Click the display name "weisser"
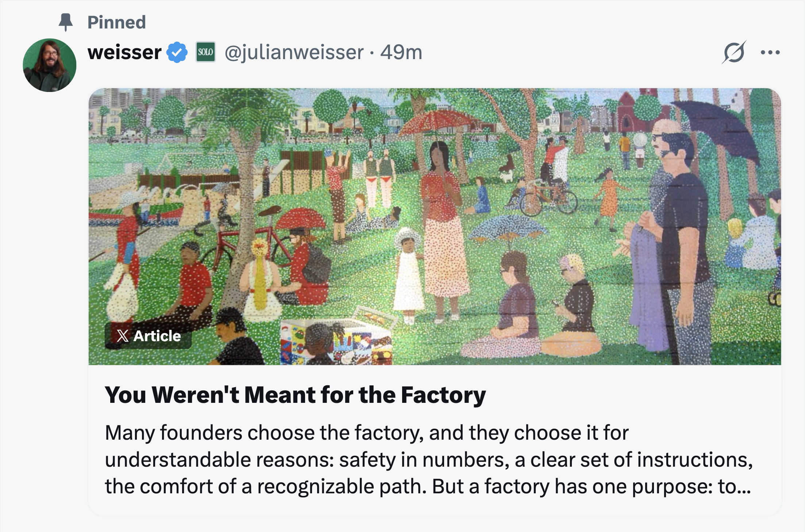 point(124,52)
